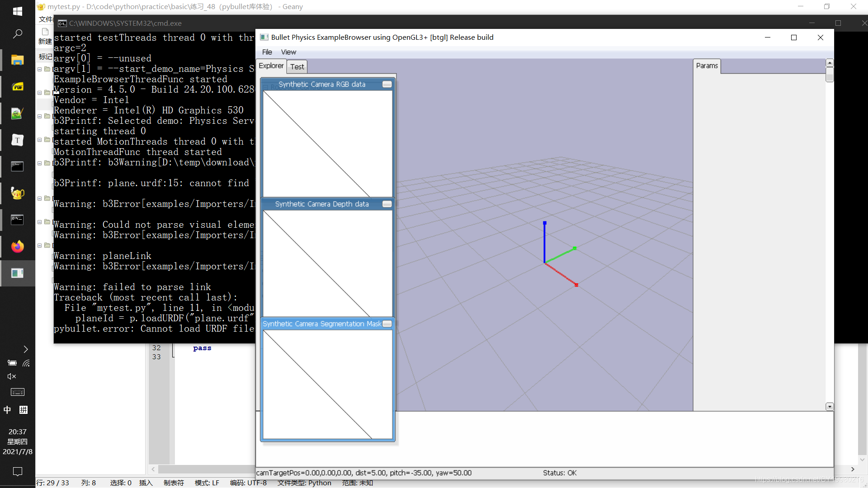Open the yellow PDF reader taskbar icon
The height and width of the screenshot is (488, 868).
click(17, 87)
